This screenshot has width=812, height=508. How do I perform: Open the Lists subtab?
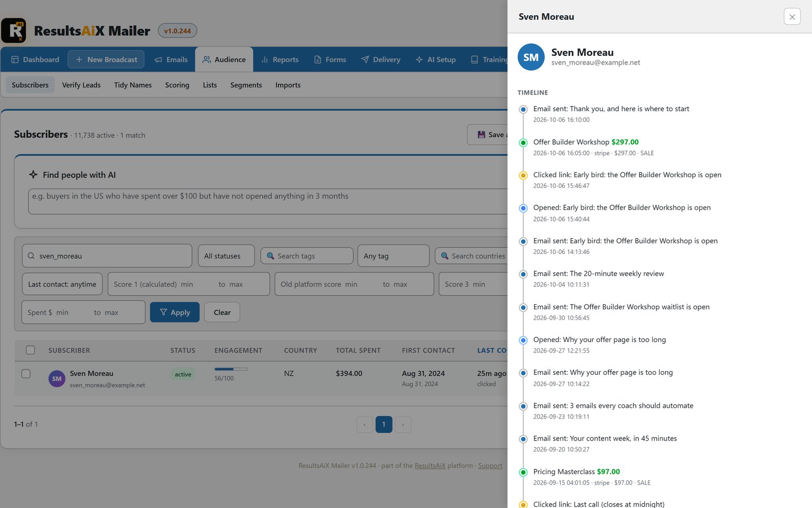click(210, 85)
